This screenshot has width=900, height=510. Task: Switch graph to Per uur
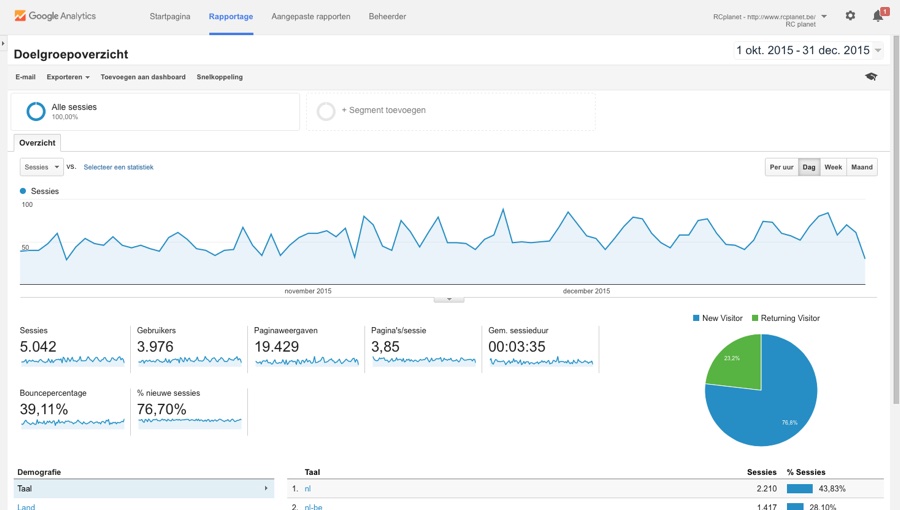(x=781, y=167)
